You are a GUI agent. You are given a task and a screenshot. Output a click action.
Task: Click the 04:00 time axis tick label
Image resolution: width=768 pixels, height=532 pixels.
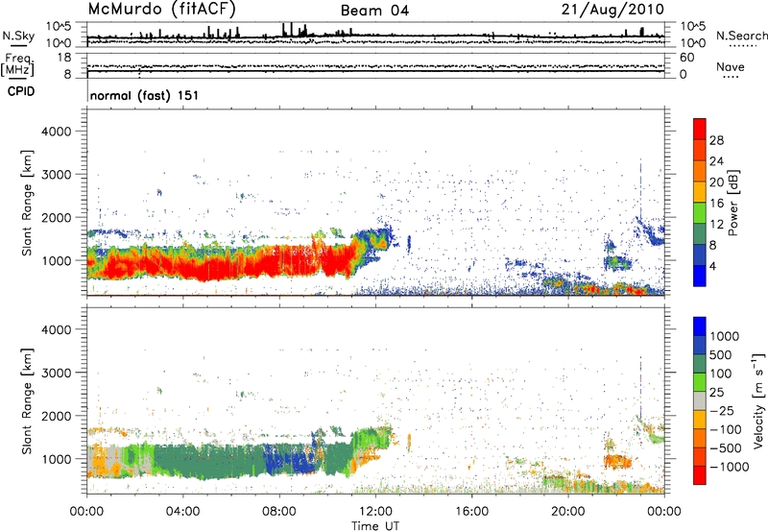(x=183, y=512)
